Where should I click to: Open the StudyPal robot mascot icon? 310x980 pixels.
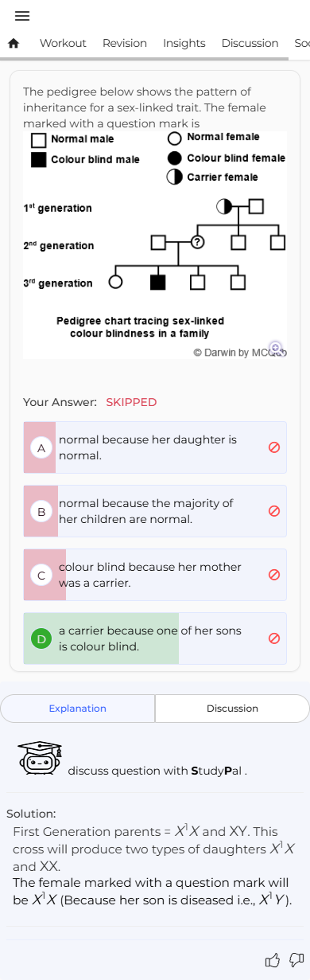click(39, 759)
